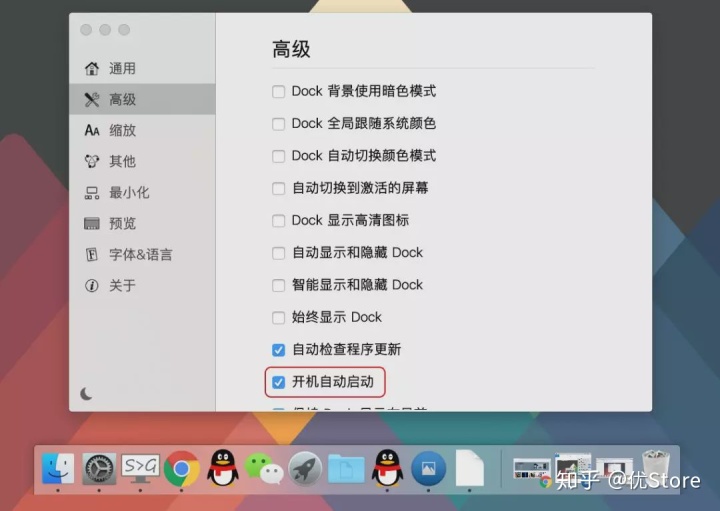Open the 关于 about info page
This screenshot has height=511, width=720.
(142, 286)
